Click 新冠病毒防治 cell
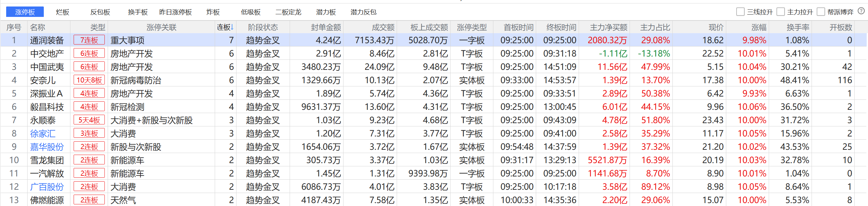 pos(136,80)
